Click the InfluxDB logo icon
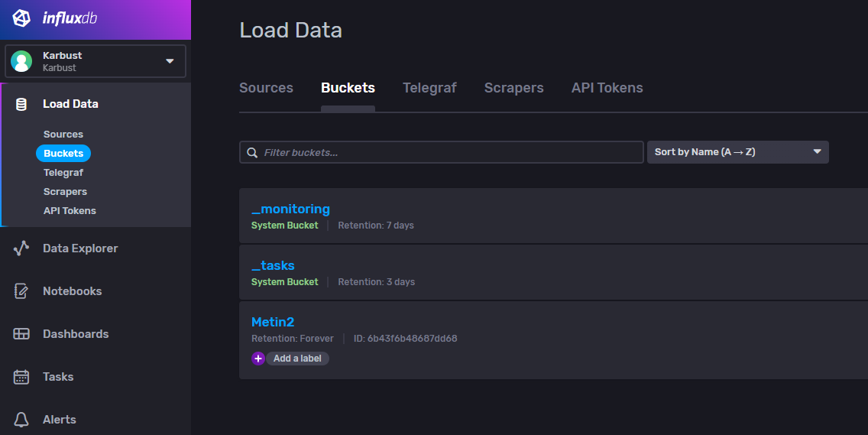Image resolution: width=868 pixels, height=435 pixels. pyautogui.click(x=21, y=18)
